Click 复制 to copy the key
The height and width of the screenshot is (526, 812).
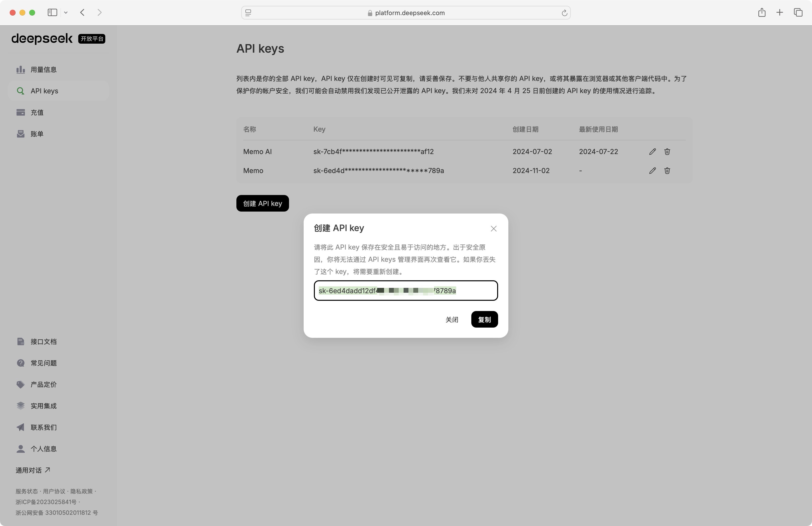click(484, 320)
